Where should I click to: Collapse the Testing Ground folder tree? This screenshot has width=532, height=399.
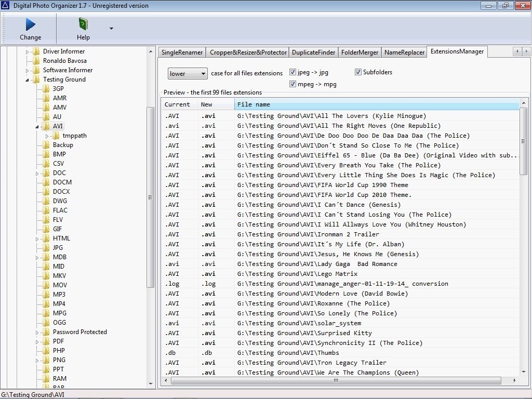point(27,80)
